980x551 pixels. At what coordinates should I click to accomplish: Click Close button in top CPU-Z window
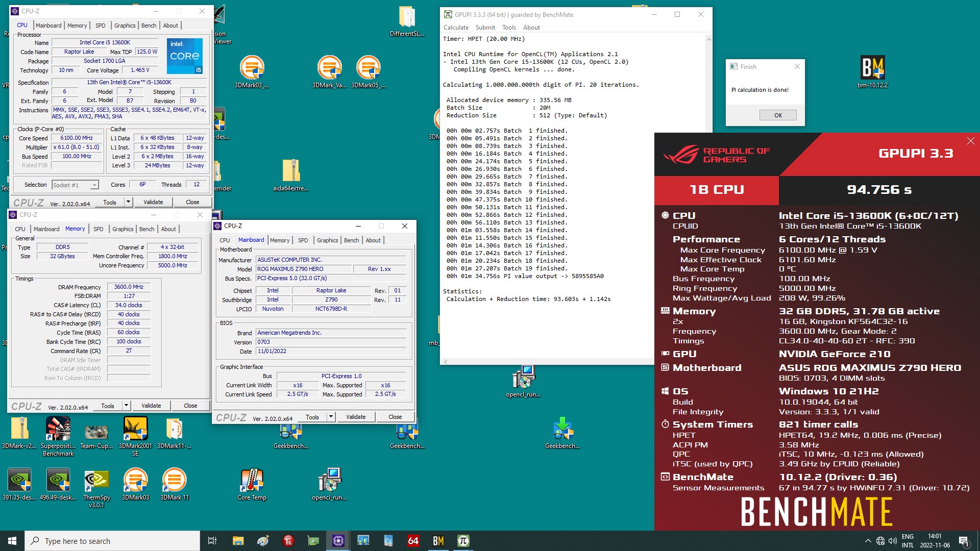[192, 202]
